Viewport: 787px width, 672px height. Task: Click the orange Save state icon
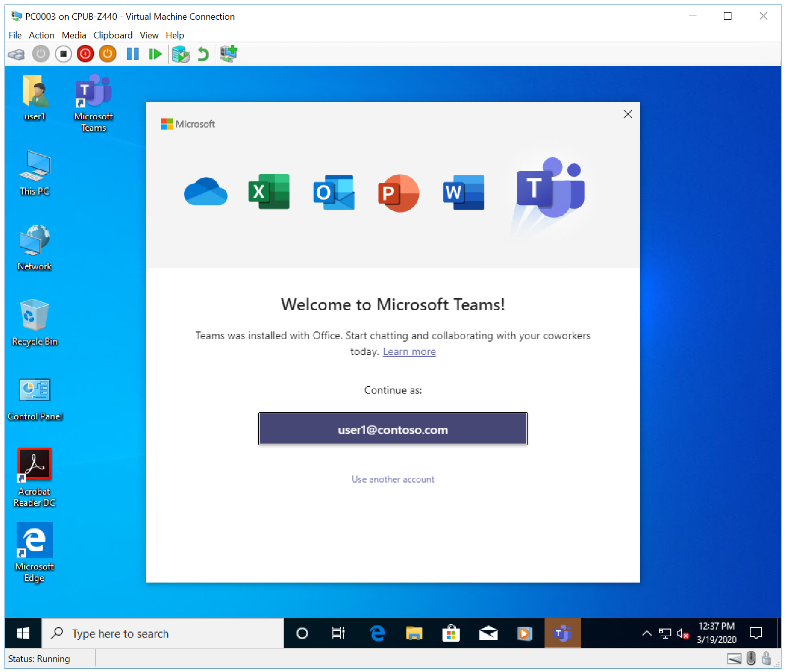(108, 54)
